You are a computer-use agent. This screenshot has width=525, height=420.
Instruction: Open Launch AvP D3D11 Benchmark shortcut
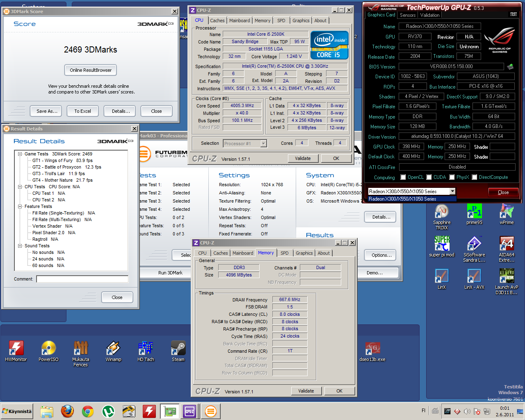click(507, 282)
